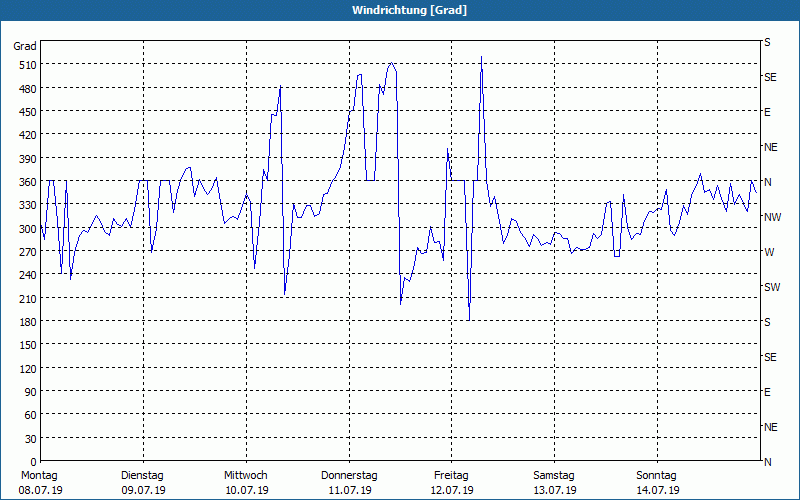Click the NW compass label on right axis
This screenshot has height=500, width=800.
pos(772,217)
